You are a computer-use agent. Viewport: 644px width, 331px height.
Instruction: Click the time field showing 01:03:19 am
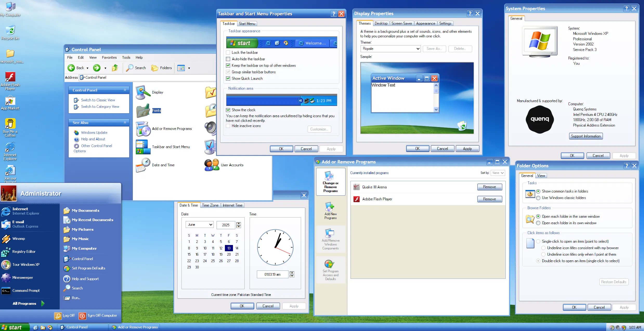[x=272, y=274]
